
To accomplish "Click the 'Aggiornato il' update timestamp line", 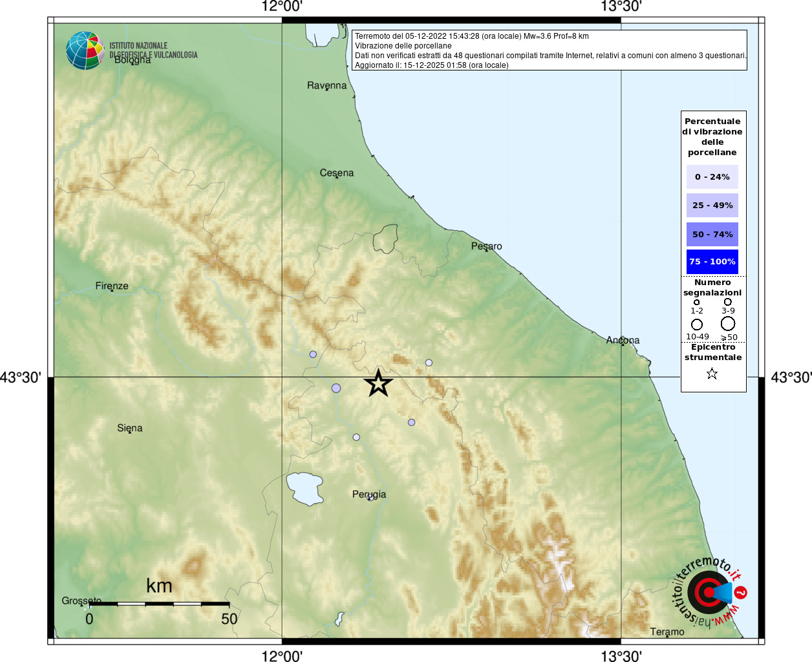I will pos(432,65).
